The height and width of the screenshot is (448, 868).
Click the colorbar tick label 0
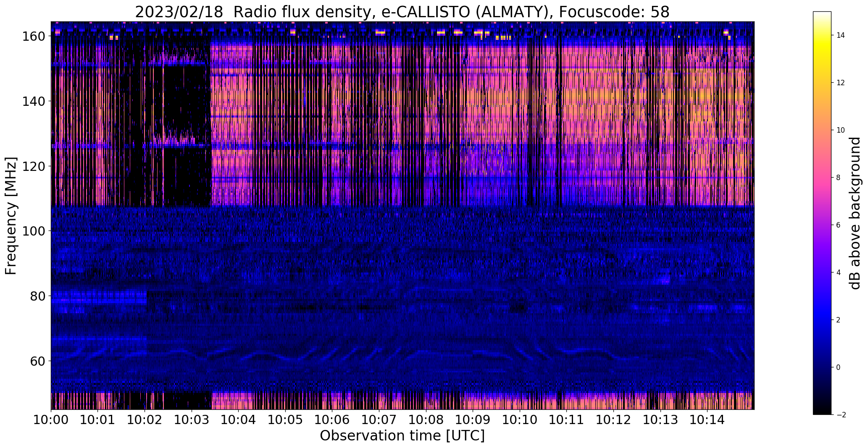[839, 367]
